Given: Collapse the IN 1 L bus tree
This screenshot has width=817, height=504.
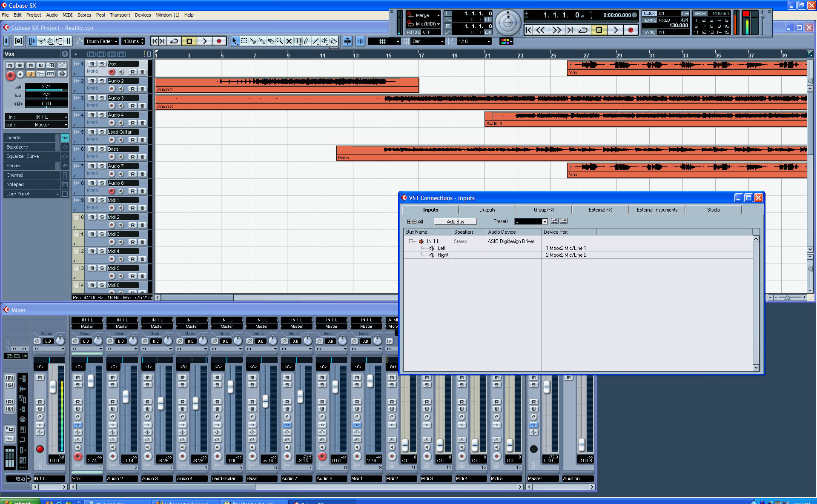Looking at the screenshot, I should [x=411, y=241].
